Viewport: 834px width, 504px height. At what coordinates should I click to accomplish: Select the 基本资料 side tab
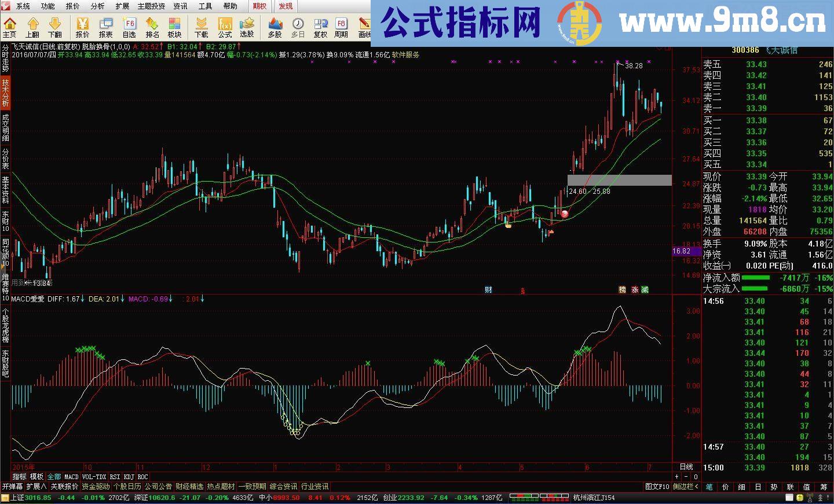(5, 190)
